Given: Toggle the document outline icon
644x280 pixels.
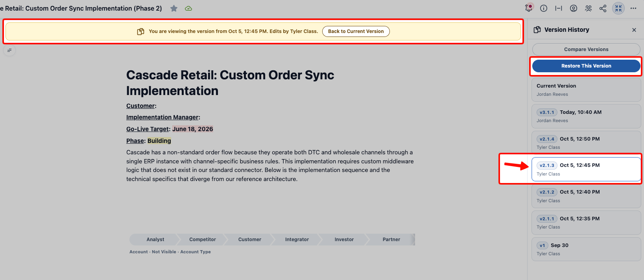Looking at the screenshot, I should [x=9, y=50].
